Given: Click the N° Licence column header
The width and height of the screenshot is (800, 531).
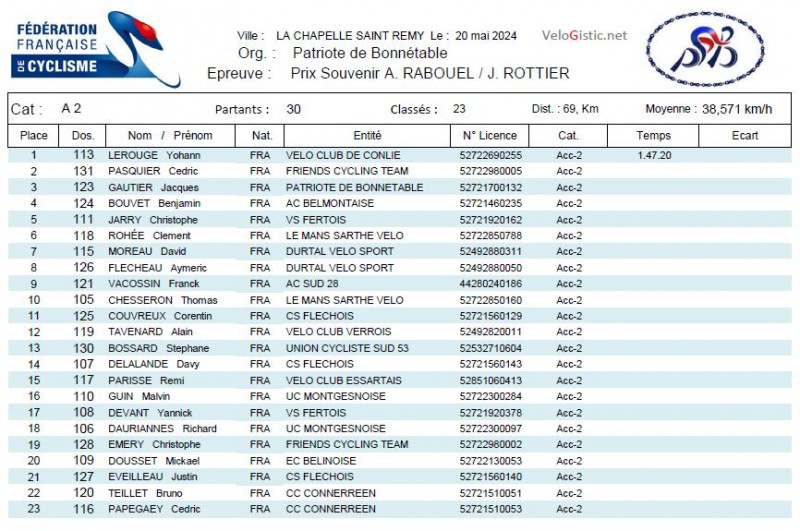Looking at the screenshot, I should click(x=490, y=135).
